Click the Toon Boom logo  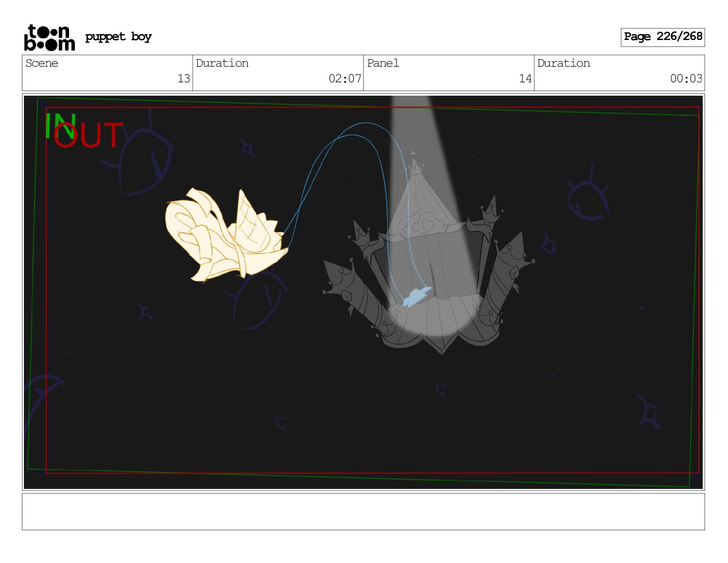tap(49, 37)
